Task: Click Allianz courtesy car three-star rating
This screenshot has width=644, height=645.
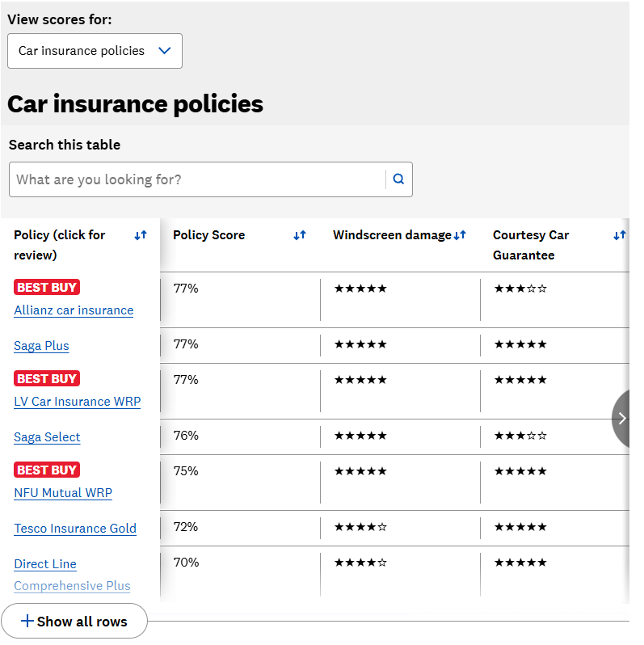Action: coord(520,289)
